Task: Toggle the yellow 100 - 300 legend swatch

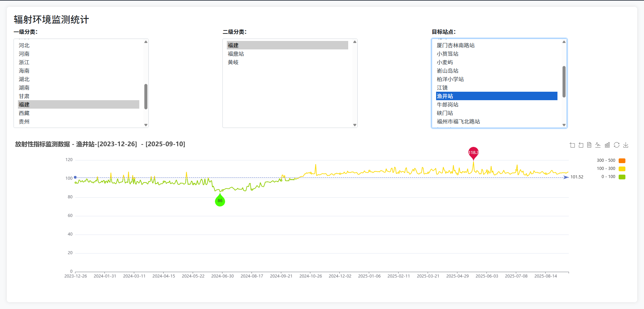Action: [x=622, y=169]
